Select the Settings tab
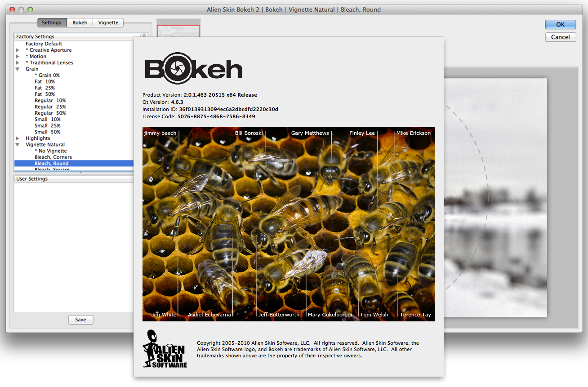The image size is (588, 387). 52,23
